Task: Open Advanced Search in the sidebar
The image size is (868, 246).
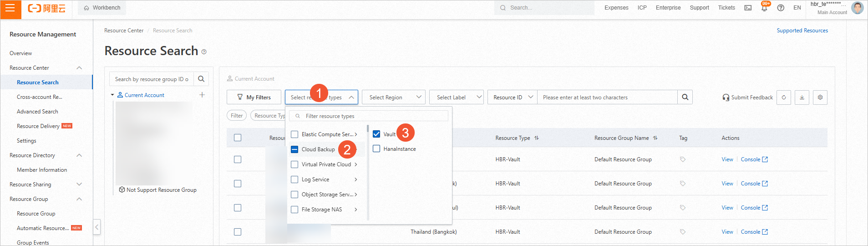Action: (x=37, y=112)
